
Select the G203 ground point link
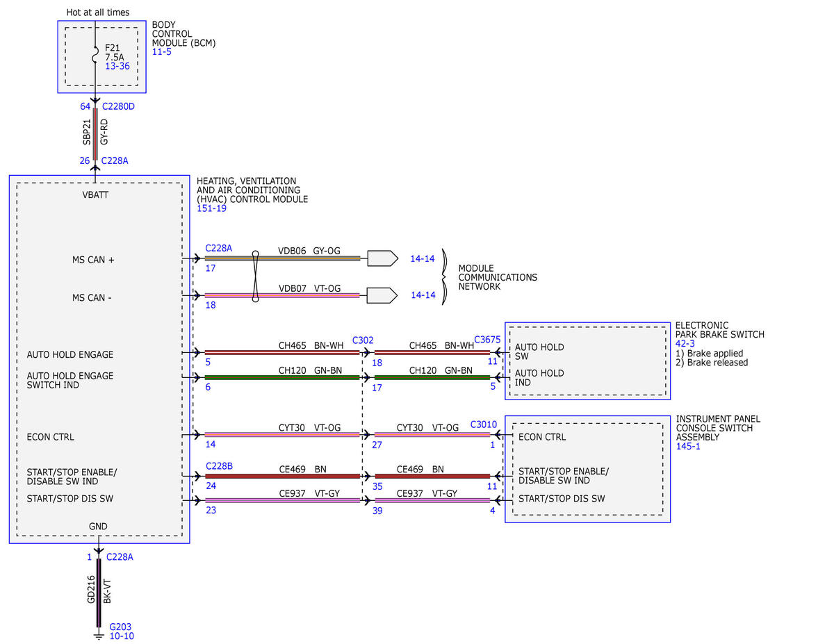(120, 626)
